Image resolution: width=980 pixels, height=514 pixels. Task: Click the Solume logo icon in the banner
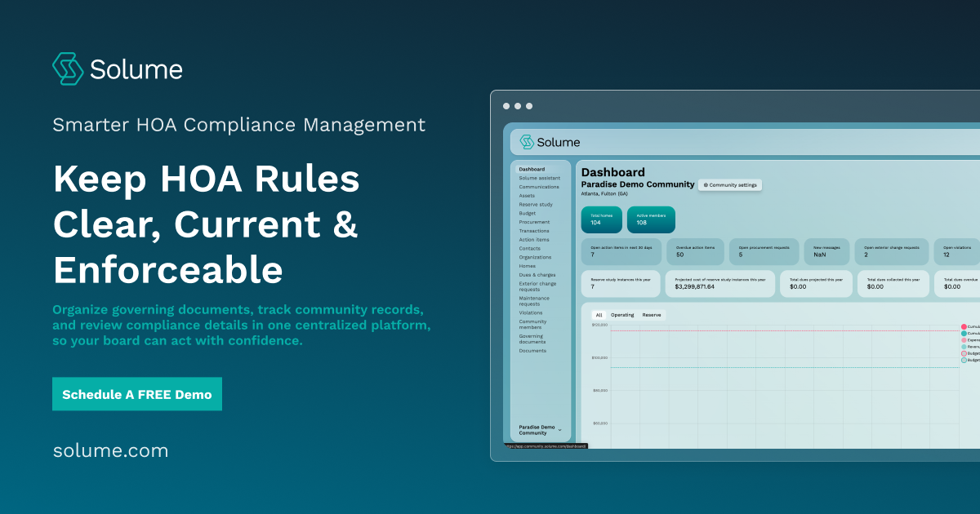point(69,69)
